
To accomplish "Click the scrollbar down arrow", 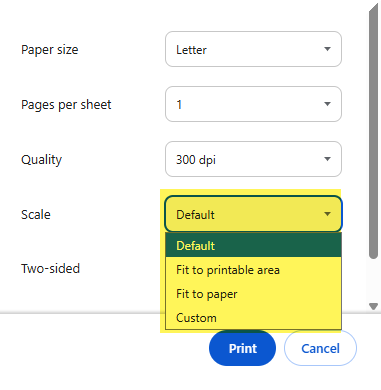I will tap(373, 306).
